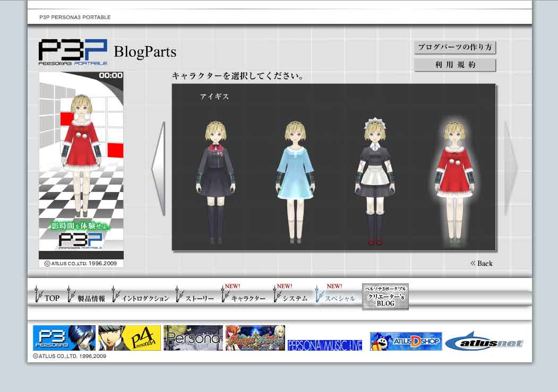Click the ATLUS copyright in the footer

click(70, 356)
